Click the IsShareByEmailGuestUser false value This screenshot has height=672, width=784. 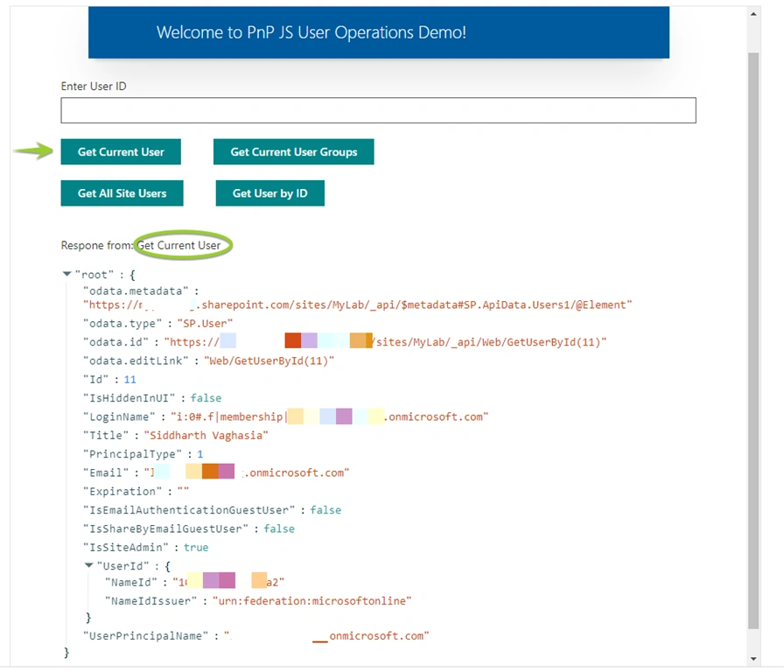tap(279, 528)
